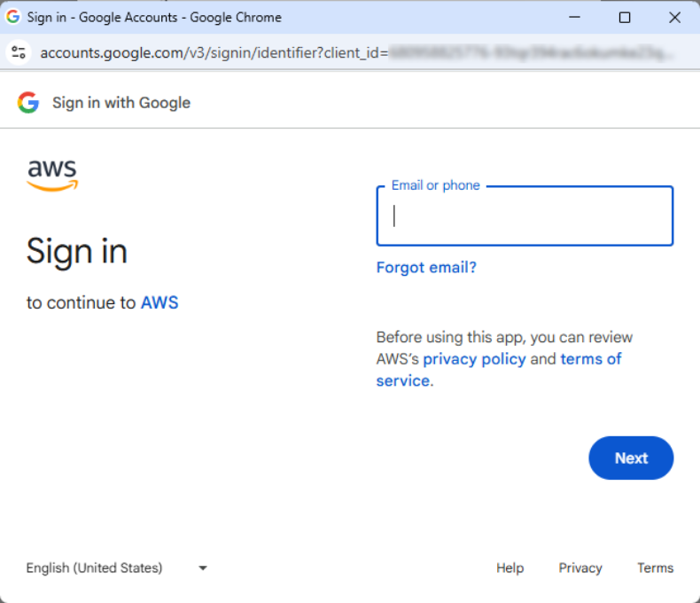Click the site information icon in address bar
Image resolution: width=700 pixels, height=603 pixels.
coord(18,52)
